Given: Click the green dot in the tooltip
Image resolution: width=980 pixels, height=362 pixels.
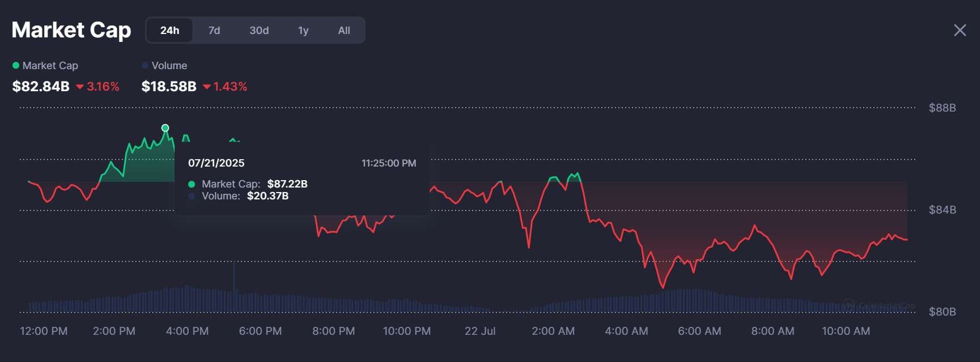Looking at the screenshot, I should click(x=192, y=184).
